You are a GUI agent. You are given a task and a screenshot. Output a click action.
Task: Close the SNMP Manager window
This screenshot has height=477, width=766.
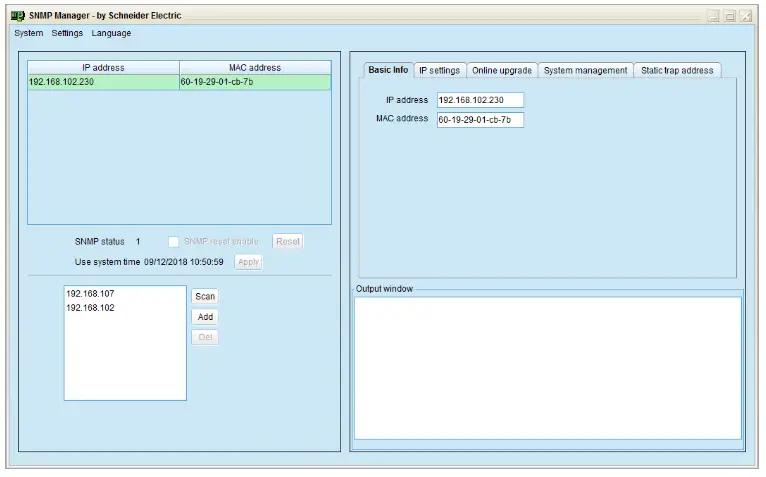(745, 16)
